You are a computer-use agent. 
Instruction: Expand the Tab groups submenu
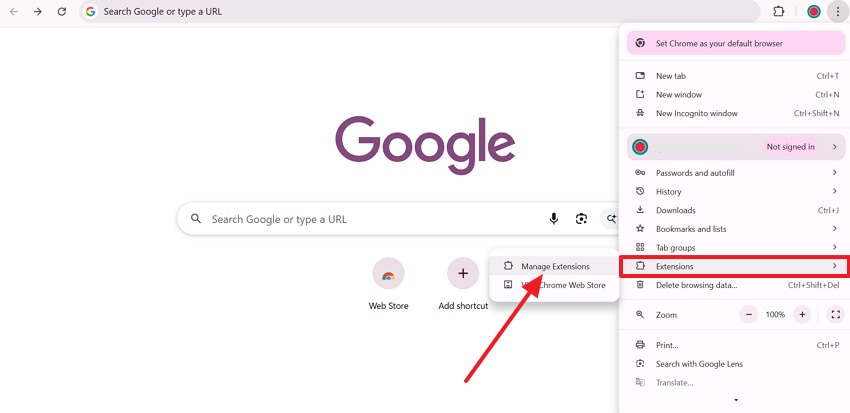point(736,248)
